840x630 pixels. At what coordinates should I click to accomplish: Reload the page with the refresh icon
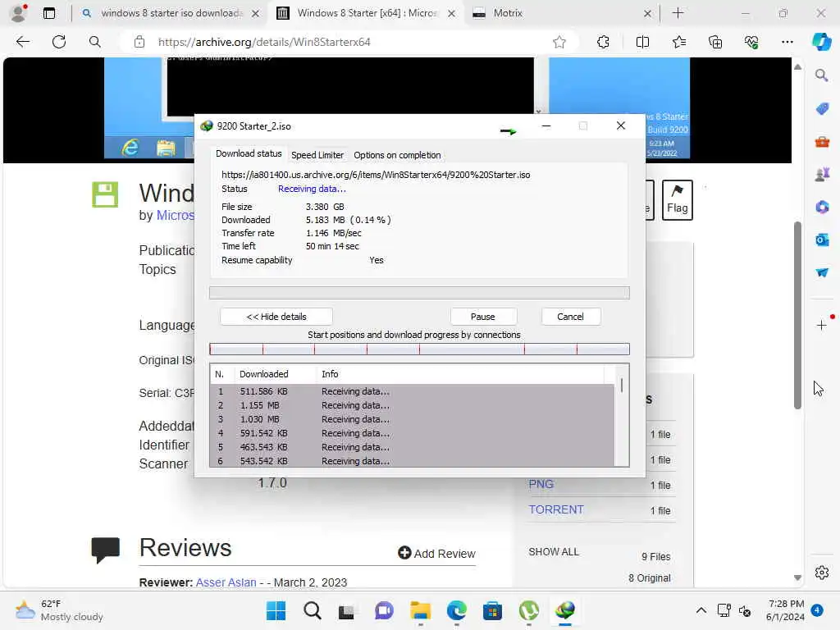(59, 42)
